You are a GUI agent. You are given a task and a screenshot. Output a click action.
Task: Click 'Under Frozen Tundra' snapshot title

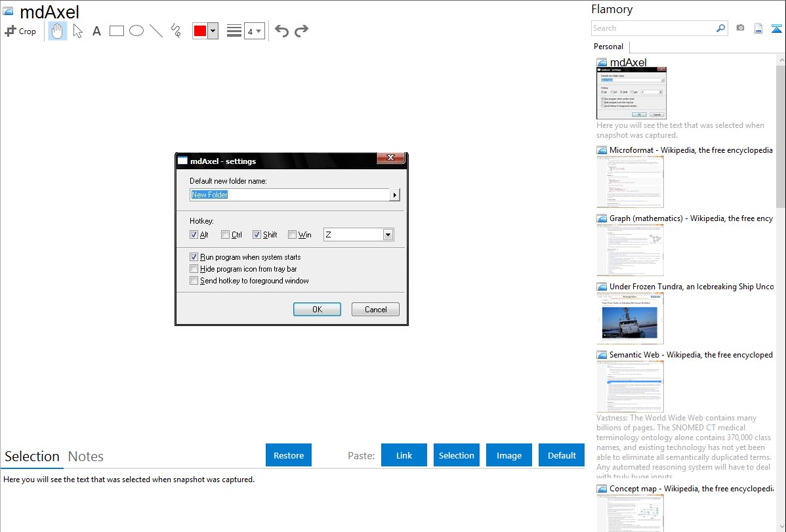692,287
